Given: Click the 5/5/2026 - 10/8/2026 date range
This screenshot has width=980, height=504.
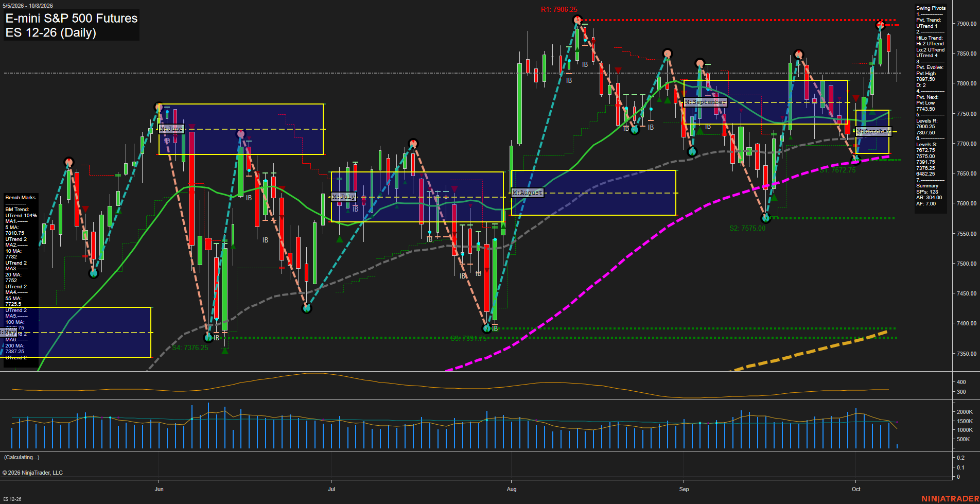Looking at the screenshot, I should pos(28,6).
